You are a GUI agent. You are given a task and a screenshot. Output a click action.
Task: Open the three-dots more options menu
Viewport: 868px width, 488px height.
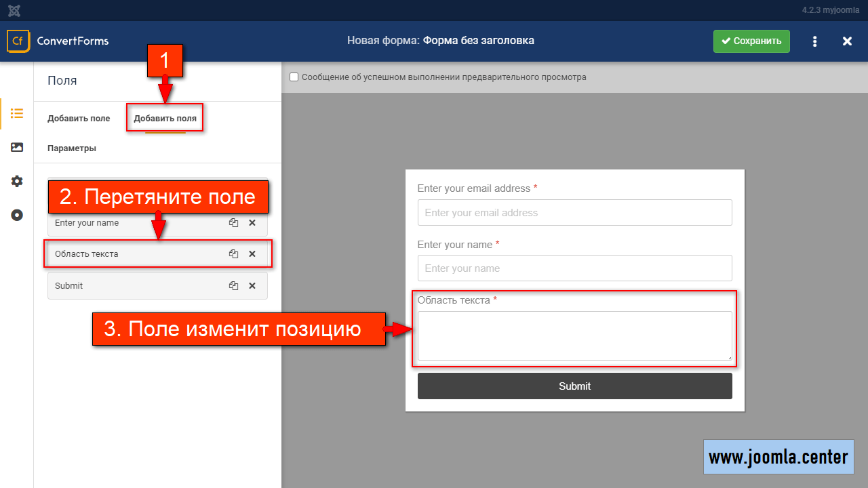(x=814, y=41)
